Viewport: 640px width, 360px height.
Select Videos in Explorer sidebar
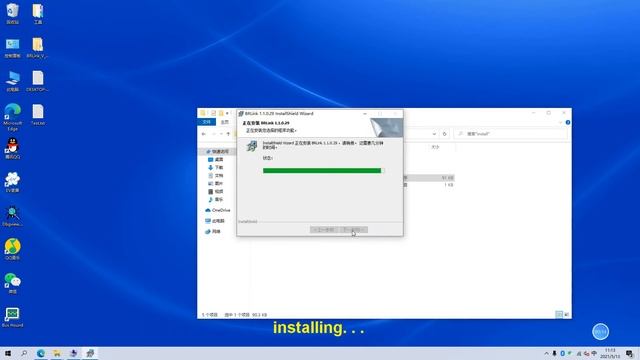[x=216, y=191]
